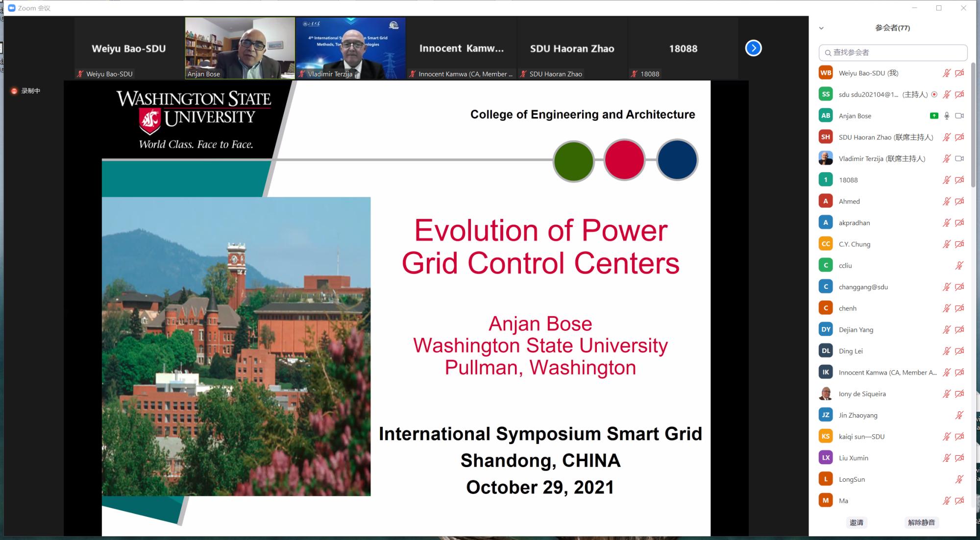Click the muted mic icon for ccliu
Image resolution: width=980 pixels, height=540 pixels.
[959, 265]
